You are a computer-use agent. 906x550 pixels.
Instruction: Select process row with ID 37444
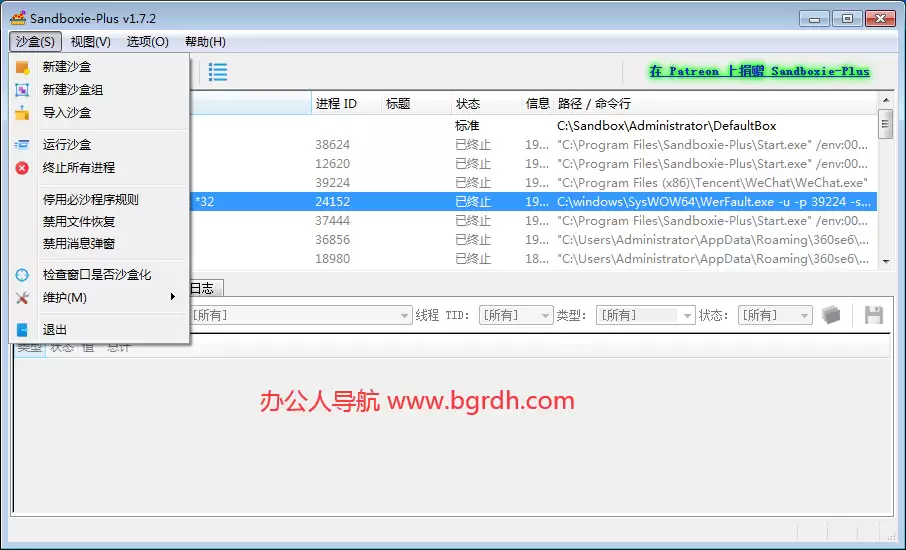(x=533, y=221)
